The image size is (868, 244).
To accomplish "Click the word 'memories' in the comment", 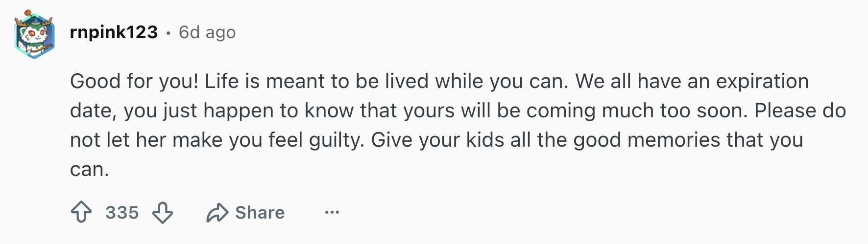I will coord(674,140).
